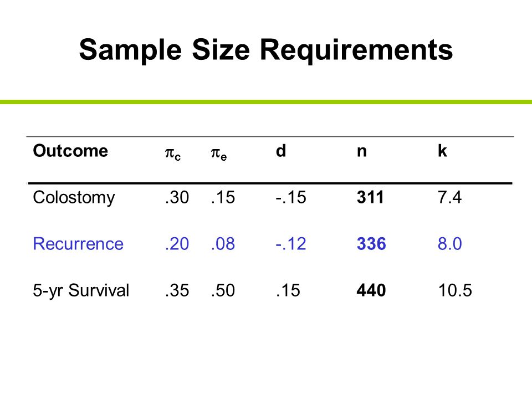
Task: Select the k column header
Action: click(442, 151)
